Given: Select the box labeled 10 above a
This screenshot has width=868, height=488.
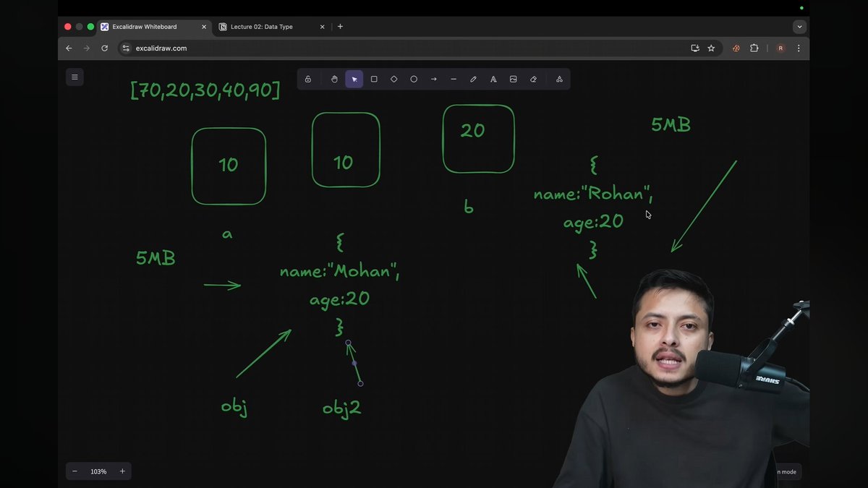Looking at the screenshot, I should coord(229,166).
